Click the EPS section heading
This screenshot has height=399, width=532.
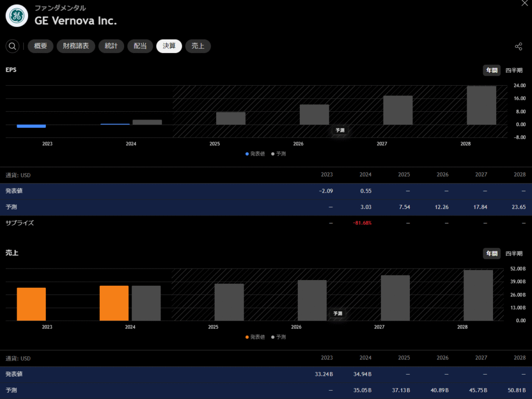coord(11,70)
